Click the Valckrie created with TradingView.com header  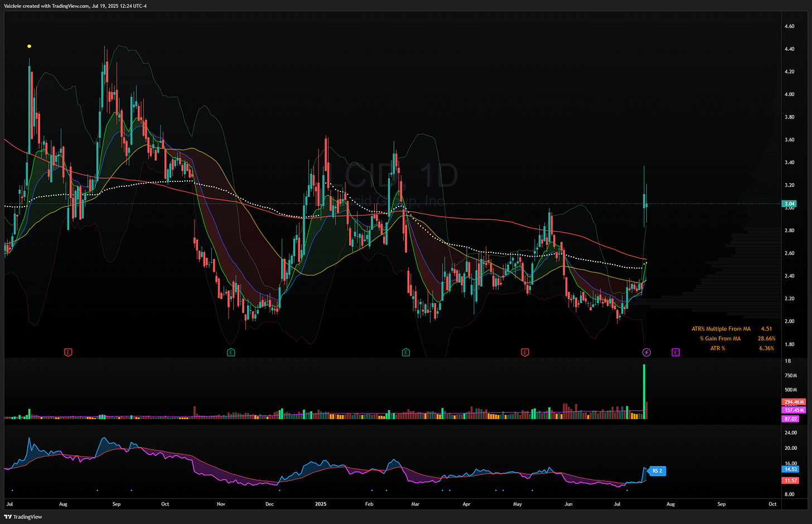click(75, 6)
